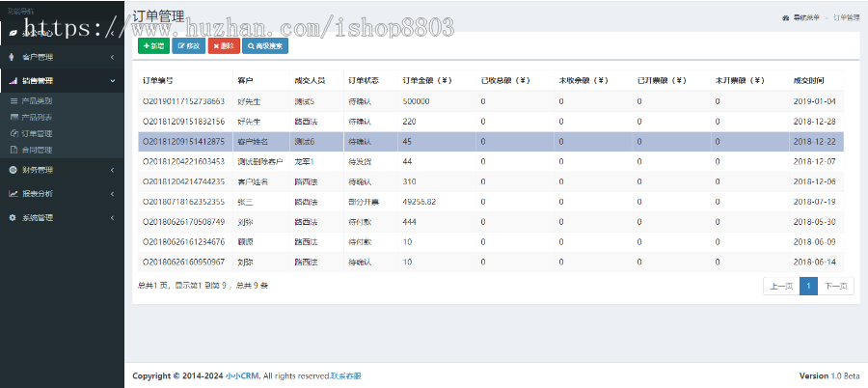Click the date 2018-07-19
868x388 pixels.
814,202
